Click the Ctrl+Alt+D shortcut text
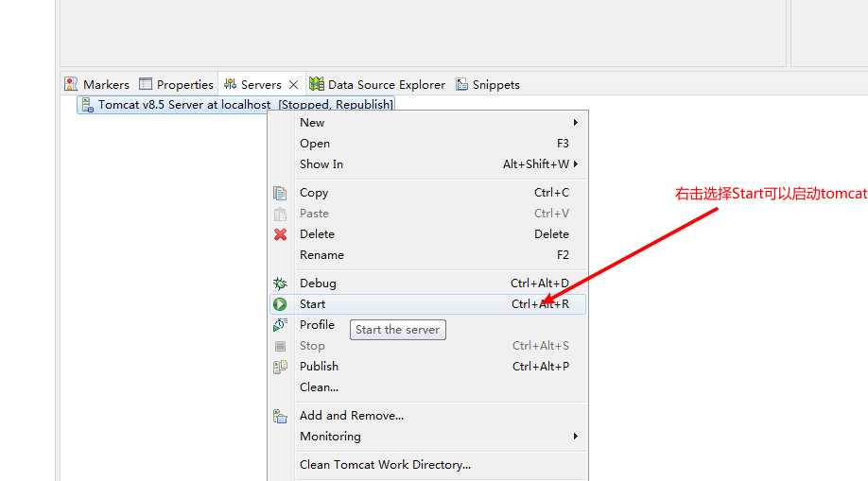The width and height of the screenshot is (868, 481). (540, 283)
